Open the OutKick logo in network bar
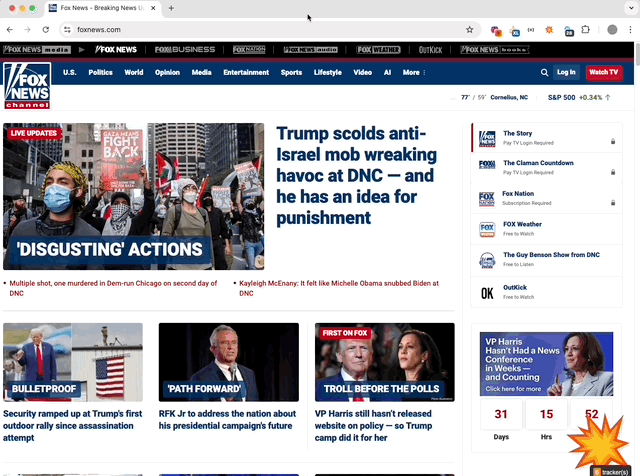640x476 pixels. click(x=431, y=49)
